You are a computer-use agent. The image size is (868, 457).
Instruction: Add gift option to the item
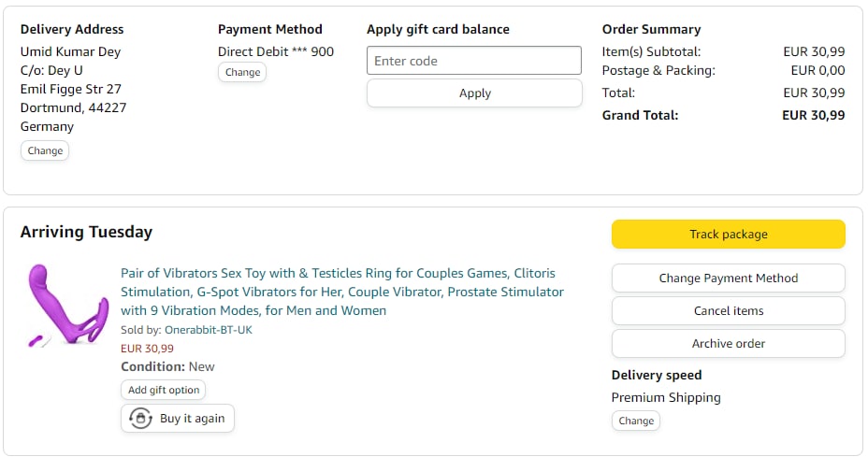(164, 390)
